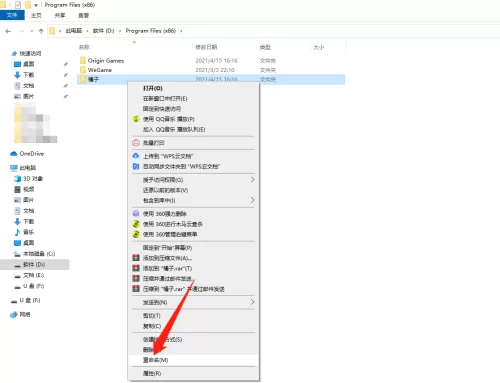Switch to the 主页 ribbon tab

(36, 15)
